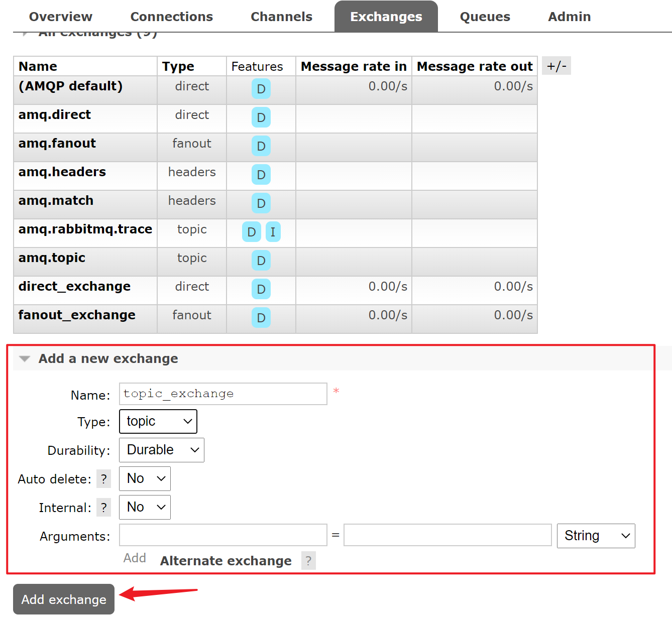This screenshot has height=619, width=672.
Task: Open the Durability dropdown
Action: tap(162, 450)
